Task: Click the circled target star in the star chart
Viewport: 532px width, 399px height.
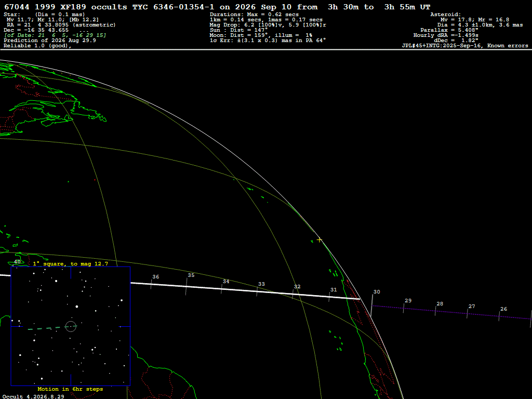Action: (x=71, y=326)
